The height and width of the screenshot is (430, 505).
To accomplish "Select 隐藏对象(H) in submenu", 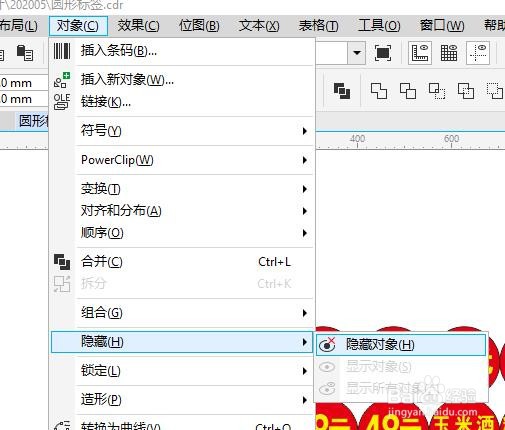I will [401, 345].
